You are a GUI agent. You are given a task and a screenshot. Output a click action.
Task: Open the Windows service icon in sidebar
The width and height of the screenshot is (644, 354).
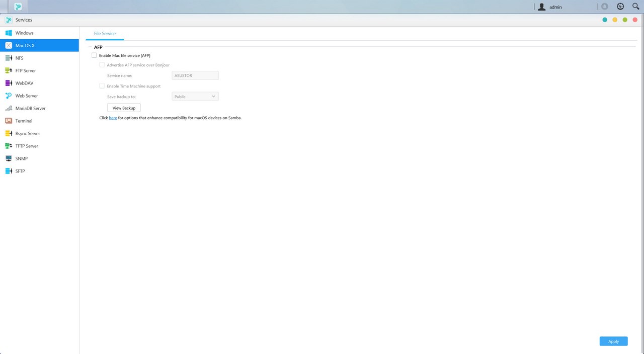(x=9, y=33)
